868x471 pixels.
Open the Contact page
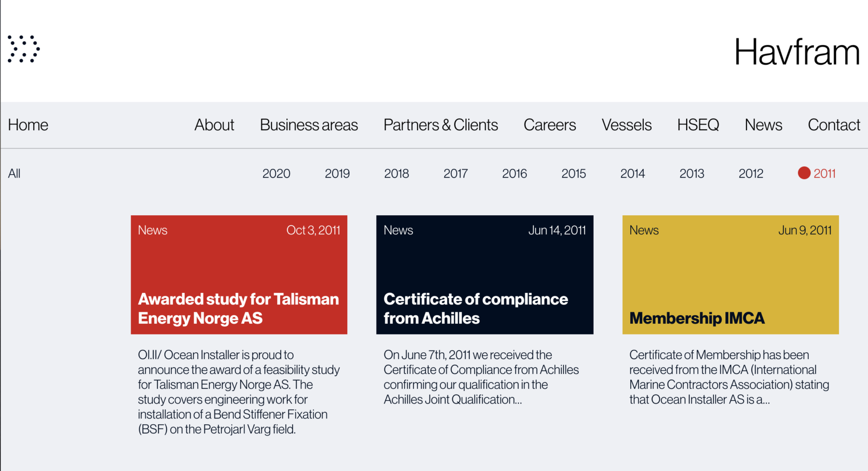click(x=834, y=125)
